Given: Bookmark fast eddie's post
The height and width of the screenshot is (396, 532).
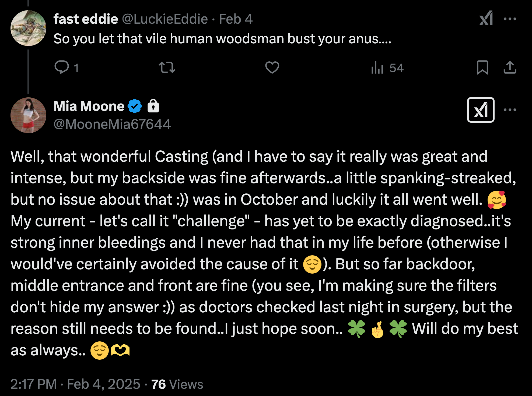Looking at the screenshot, I should point(482,67).
